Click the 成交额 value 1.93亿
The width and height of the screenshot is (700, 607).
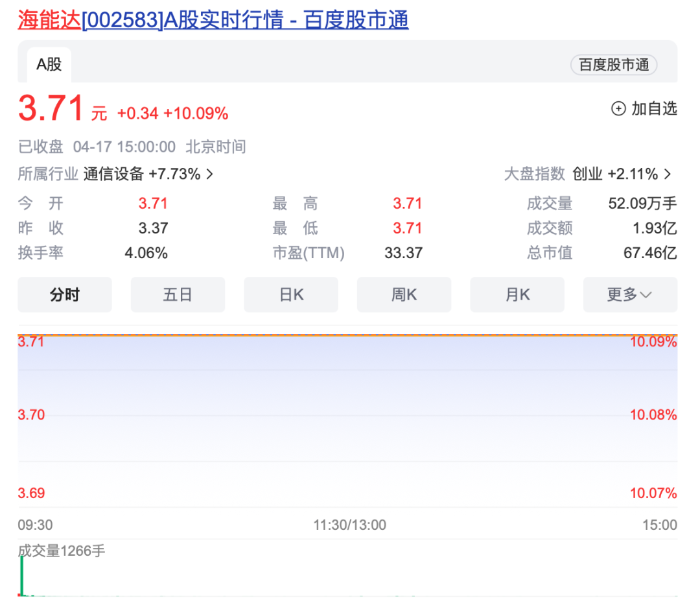[655, 228]
